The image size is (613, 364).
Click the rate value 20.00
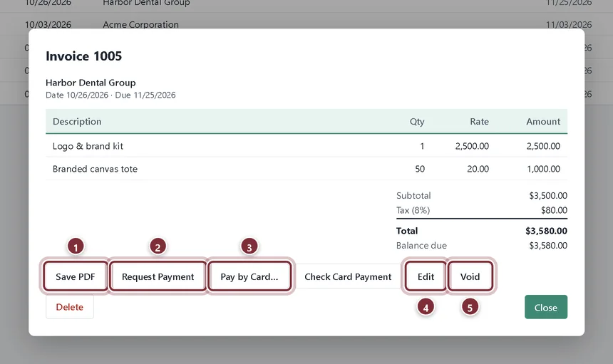click(x=478, y=169)
